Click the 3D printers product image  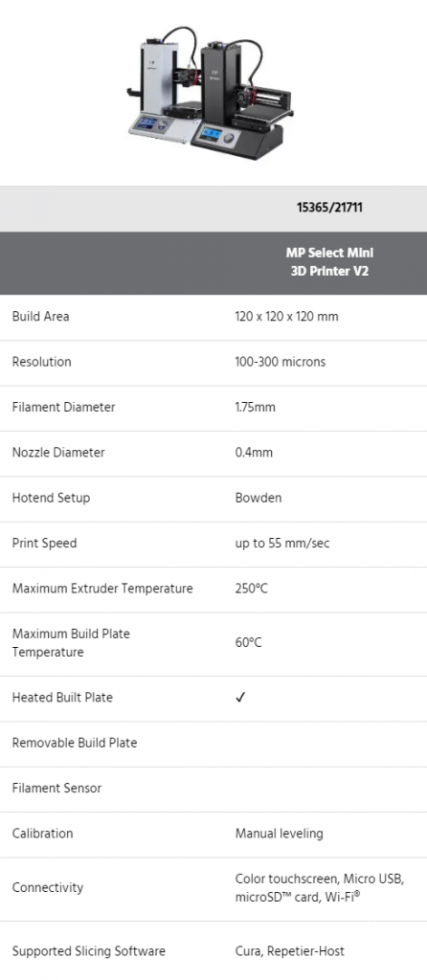[x=210, y=93]
